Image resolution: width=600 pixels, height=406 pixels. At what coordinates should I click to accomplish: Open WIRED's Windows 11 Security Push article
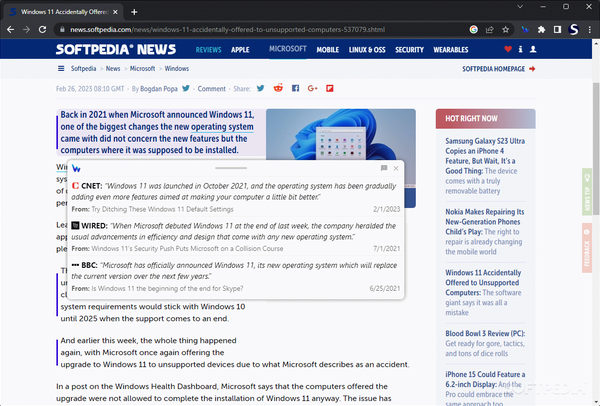(x=187, y=249)
